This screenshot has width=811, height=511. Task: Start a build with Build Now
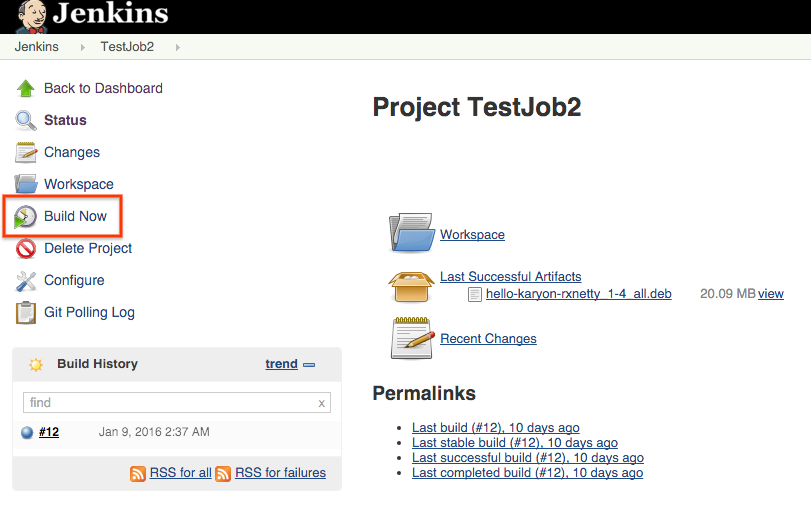(x=76, y=216)
